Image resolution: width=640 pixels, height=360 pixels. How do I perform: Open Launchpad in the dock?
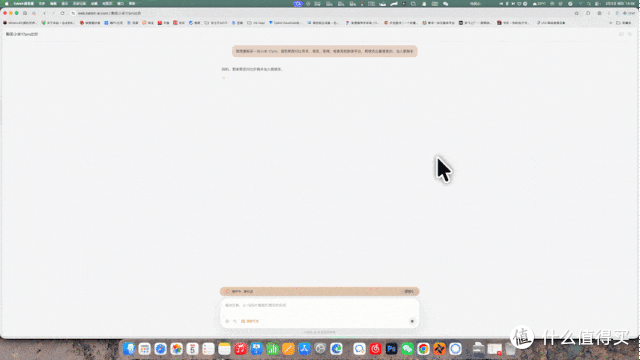point(144,349)
